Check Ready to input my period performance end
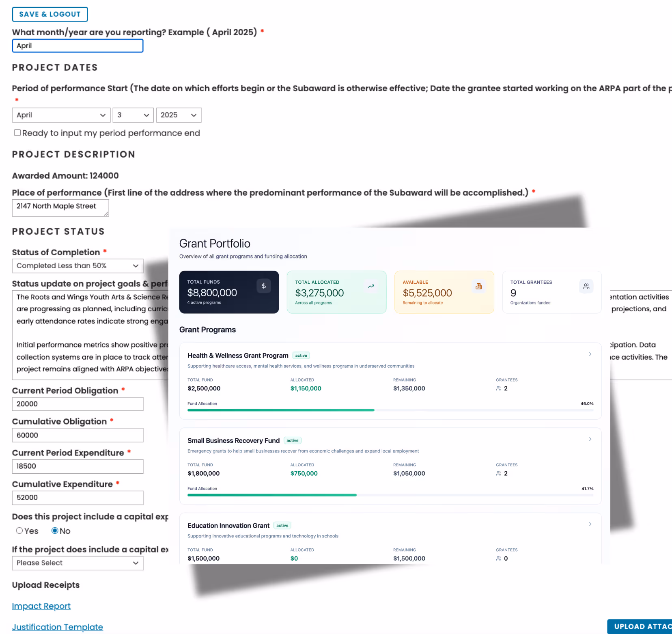This screenshot has width=672, height=634. tap(17, 132)
